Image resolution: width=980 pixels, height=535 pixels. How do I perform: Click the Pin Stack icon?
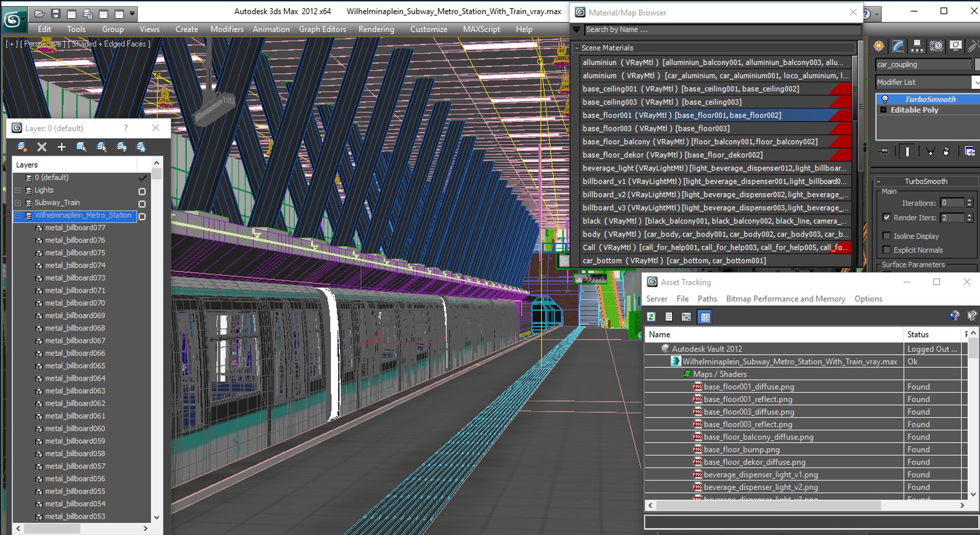click(884, 151)
